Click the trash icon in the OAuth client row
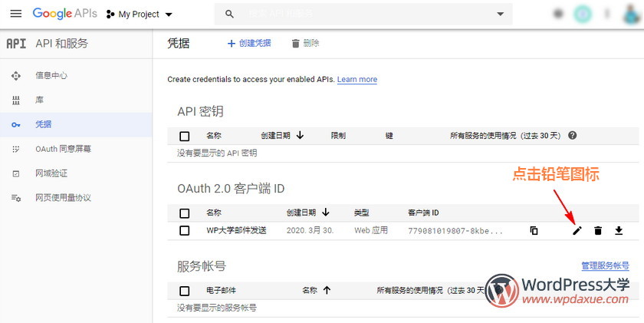The width and height of the screenshot is (644, 323). pyautogui.click(x=598, y=230)
